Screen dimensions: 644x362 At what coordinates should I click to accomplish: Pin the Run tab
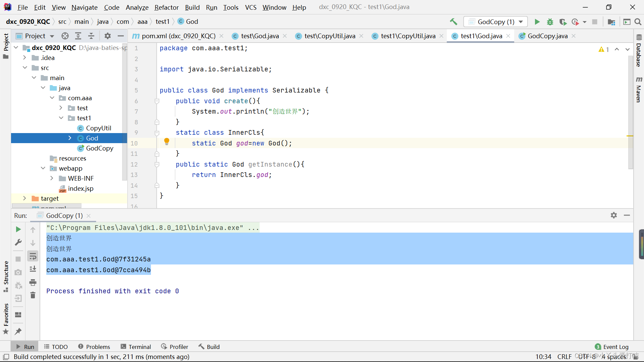[18, 331]
